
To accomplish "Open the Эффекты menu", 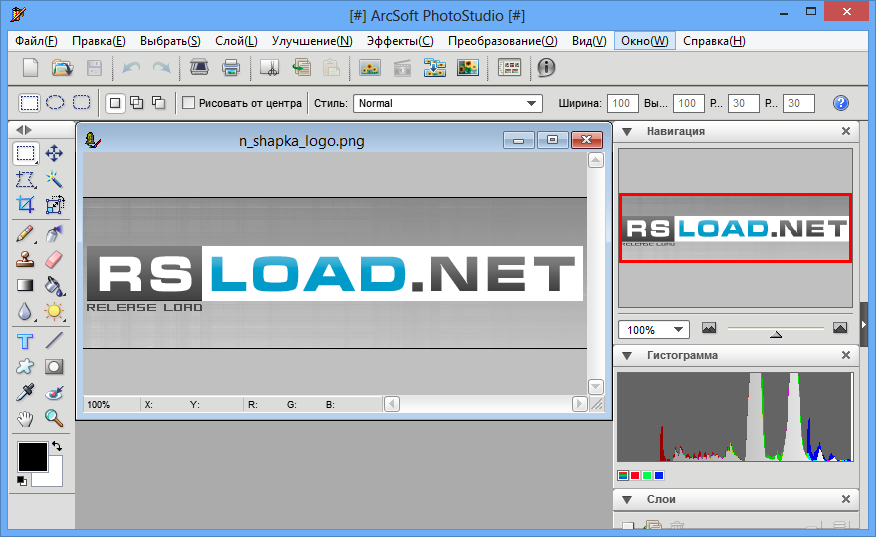I will [400, 41].
